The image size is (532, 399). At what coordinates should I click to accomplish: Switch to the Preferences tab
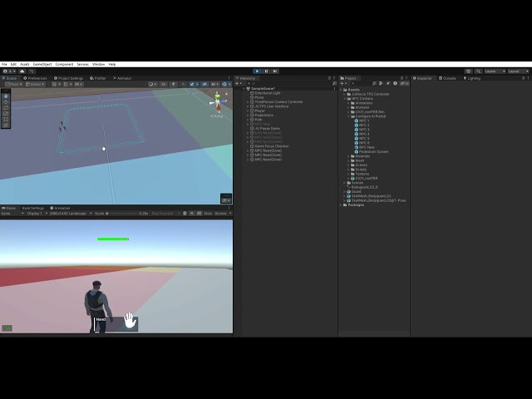(35, 78)
